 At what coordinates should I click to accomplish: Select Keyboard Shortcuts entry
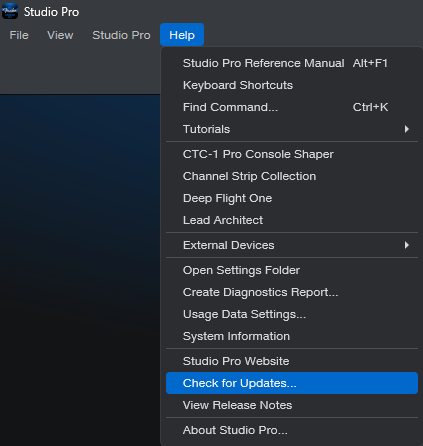pyautogui.click(x=292, y=85)
